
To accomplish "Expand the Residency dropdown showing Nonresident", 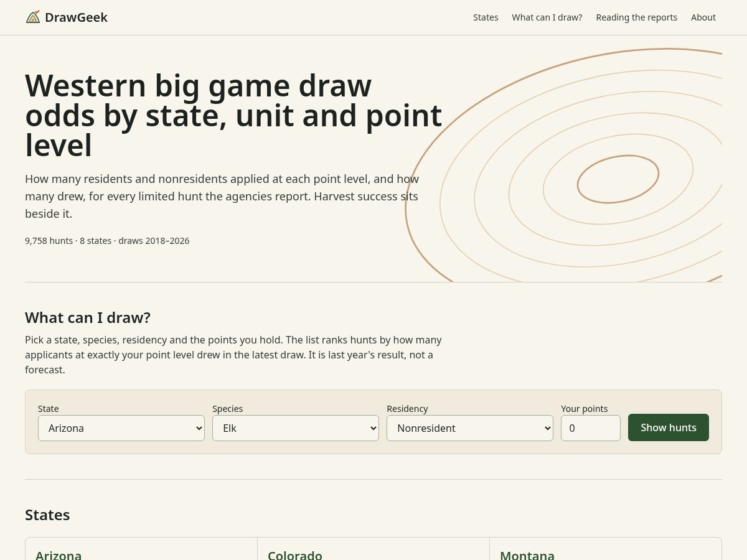I will point(470,428).
